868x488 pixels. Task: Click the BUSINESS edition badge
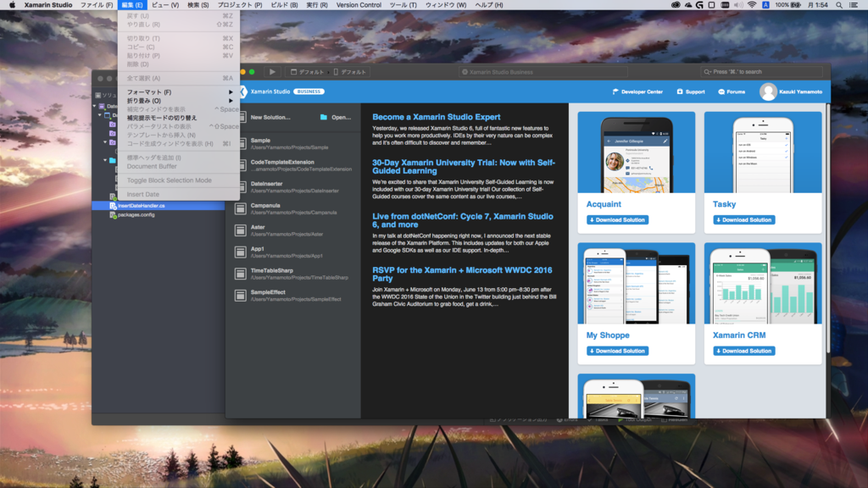(x=309, y=91)
